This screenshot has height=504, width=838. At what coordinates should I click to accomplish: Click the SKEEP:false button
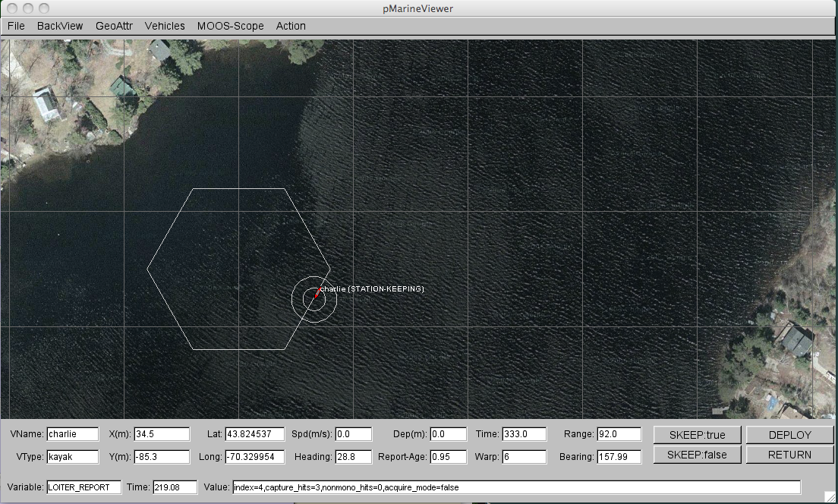point(697,455)
